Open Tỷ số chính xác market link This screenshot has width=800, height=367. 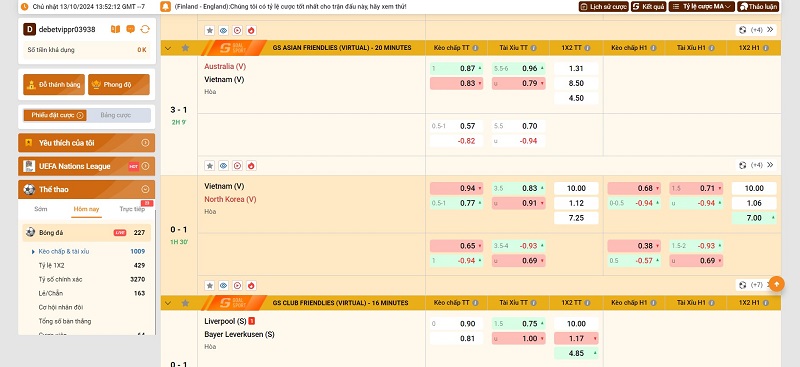coord(60,279)
